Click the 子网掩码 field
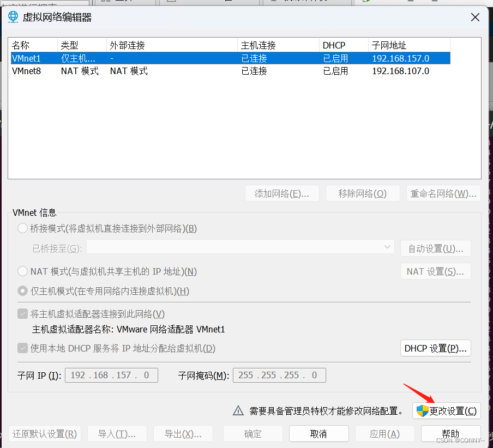Screen dimensions: 493x448 click(x=279, y=375)
